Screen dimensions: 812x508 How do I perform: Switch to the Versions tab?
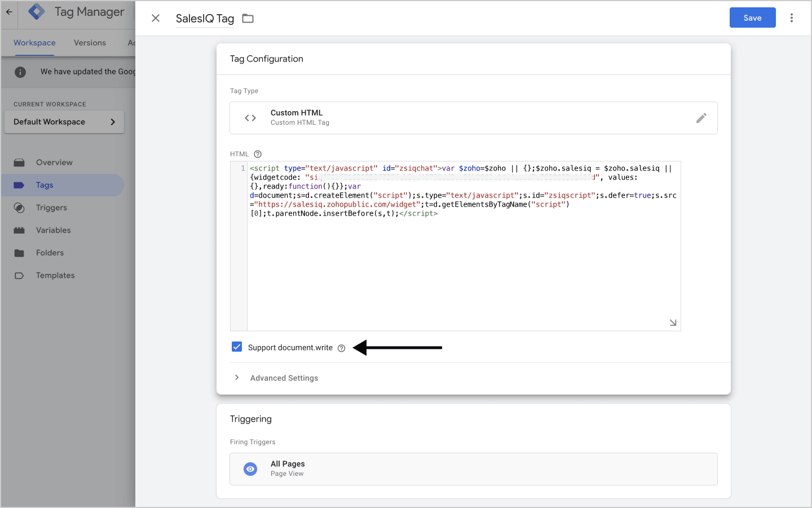(90, 43)
